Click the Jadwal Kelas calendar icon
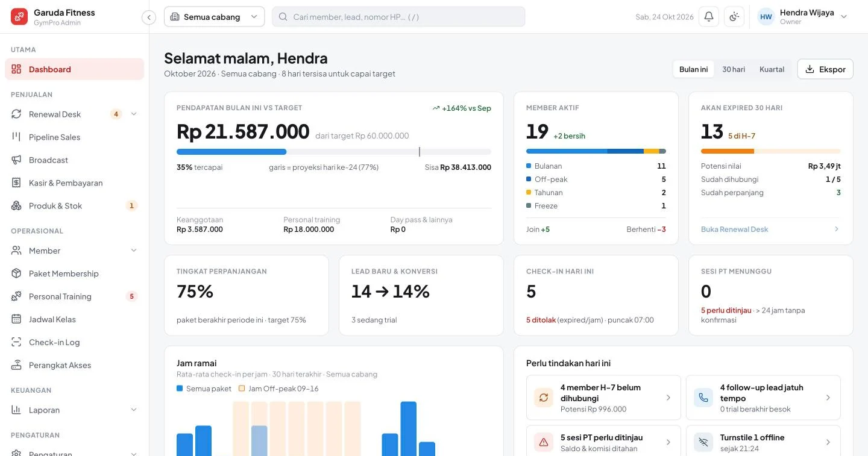The height and width of the screenshot is (456, 868). [x=16, y=319]
